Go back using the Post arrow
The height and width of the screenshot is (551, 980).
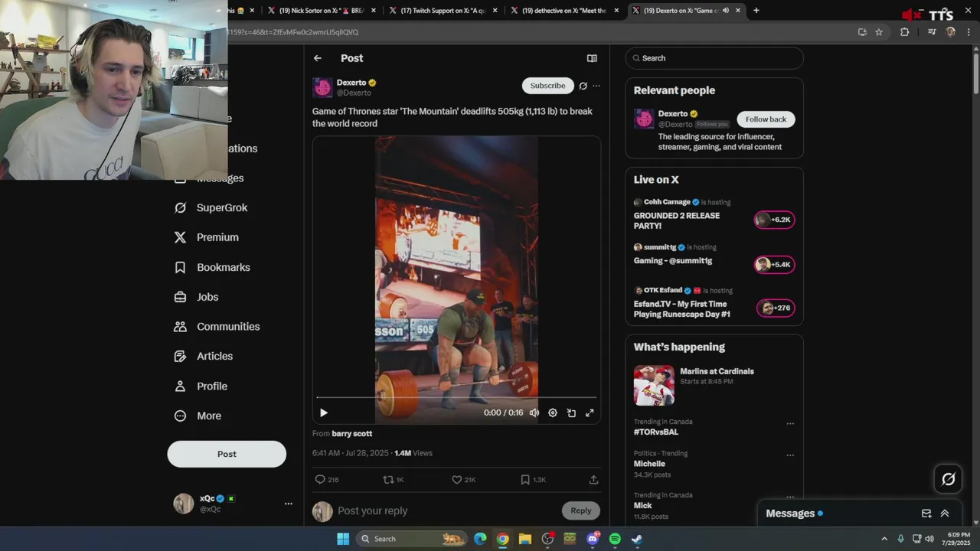tap(318, 58)
